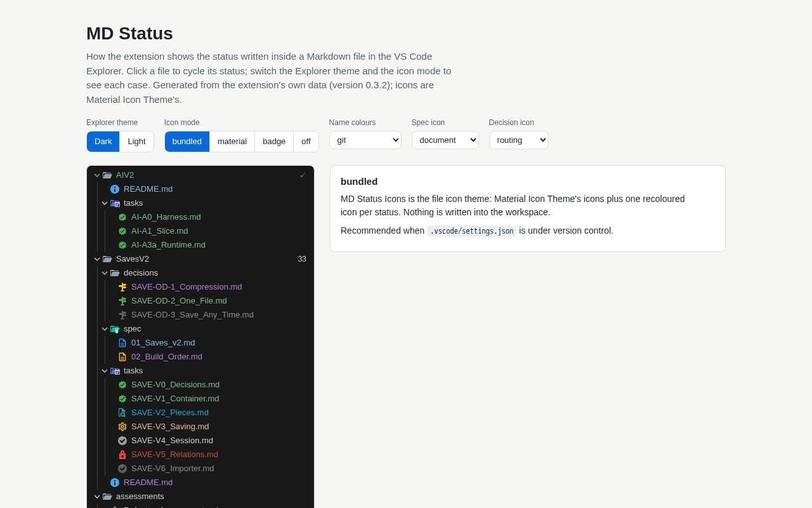
Task: Click the green signpost icon of SAVE-OD-2_One_File.md
Action: [122, 301]
